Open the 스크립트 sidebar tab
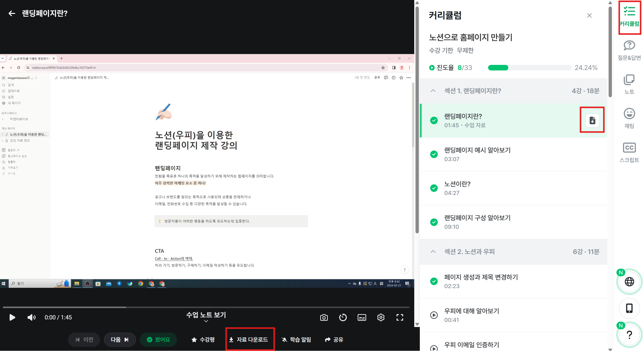The image size is (644, 351). pyautogui.click(x=629, y=152)
